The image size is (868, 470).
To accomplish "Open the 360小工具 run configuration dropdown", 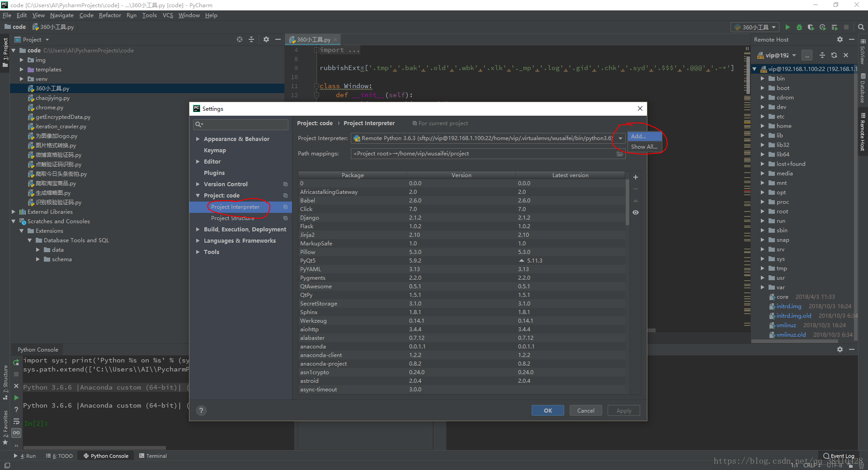I will pos(755,27).
